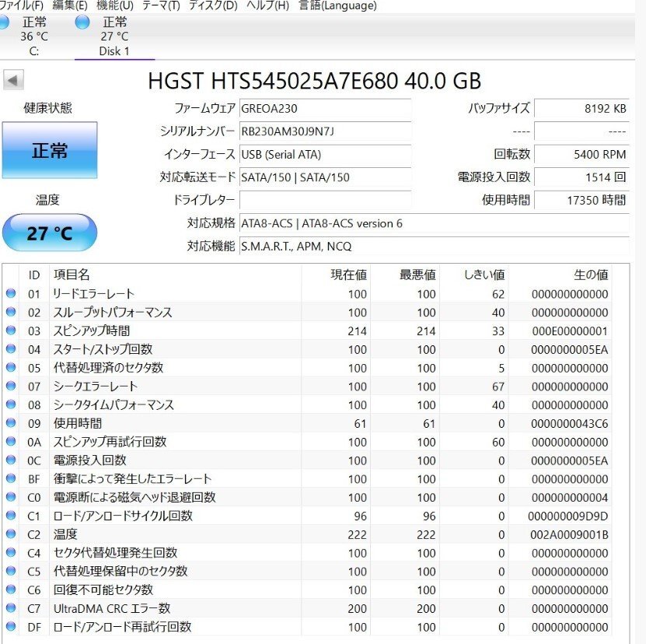Viewport: 646px width, 644px height.
Task: Click the 生の値 column header
Action: [560, 275]
